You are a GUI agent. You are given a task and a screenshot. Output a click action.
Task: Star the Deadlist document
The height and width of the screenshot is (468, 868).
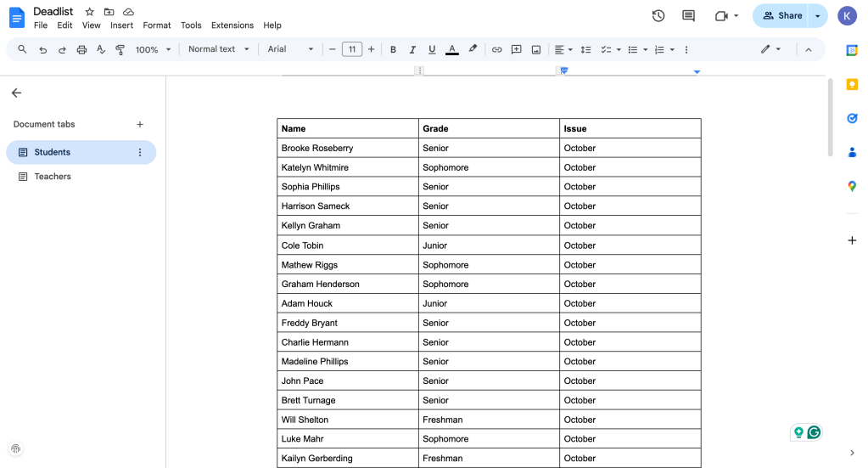pyautogui.click(x=90, y=12)
